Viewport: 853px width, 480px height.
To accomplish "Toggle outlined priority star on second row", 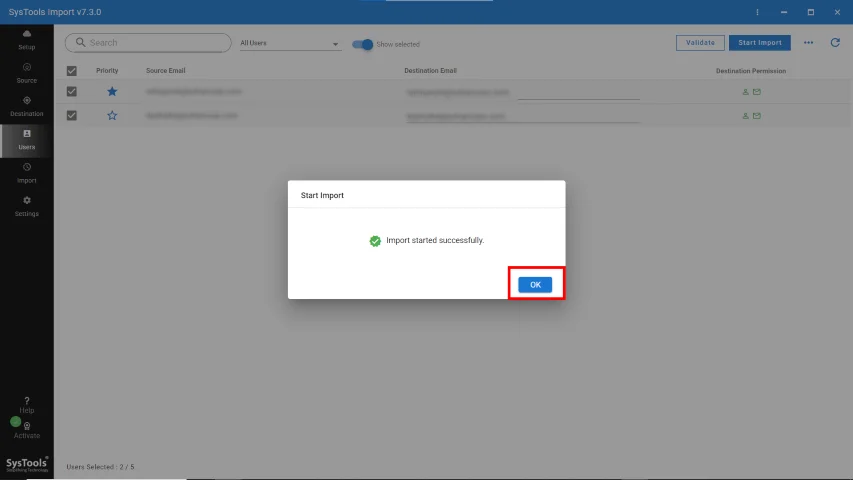I will [x=112, y=115].
